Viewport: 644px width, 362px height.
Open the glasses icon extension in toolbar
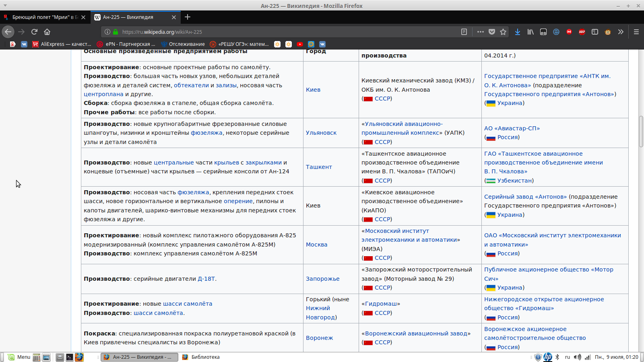[543, 32]
